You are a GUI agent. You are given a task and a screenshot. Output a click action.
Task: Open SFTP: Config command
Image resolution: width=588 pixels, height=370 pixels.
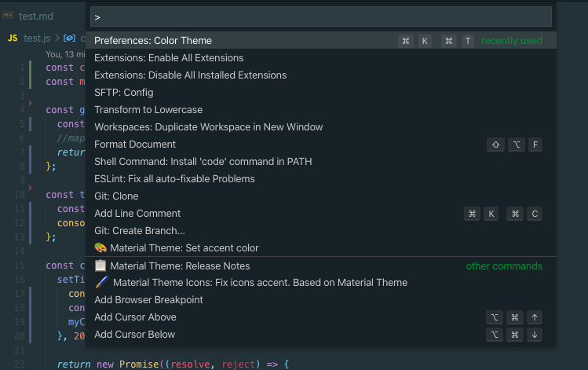click(320, 93)
